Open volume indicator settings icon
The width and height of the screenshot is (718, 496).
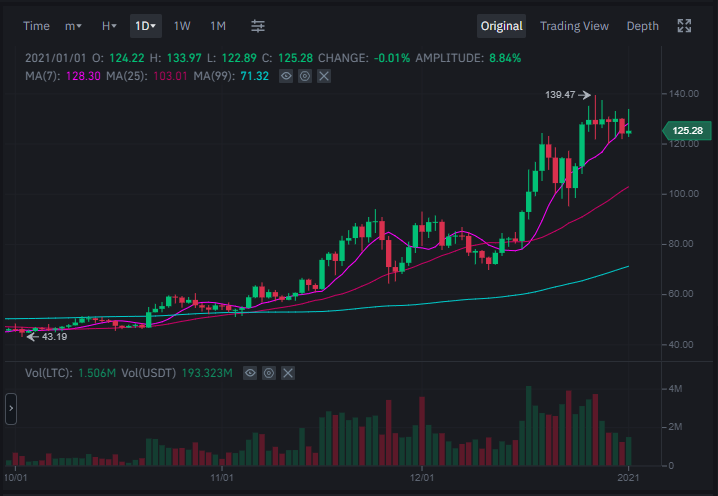coord(269,373)
